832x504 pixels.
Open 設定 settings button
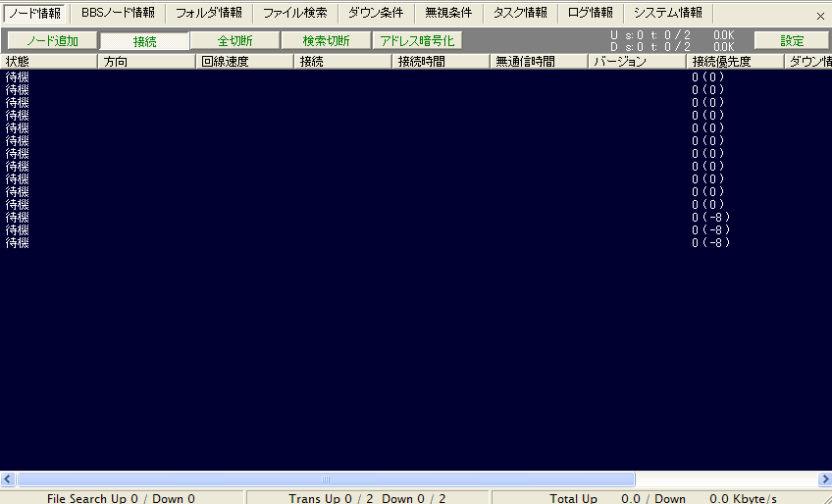[x=792, y=41]
